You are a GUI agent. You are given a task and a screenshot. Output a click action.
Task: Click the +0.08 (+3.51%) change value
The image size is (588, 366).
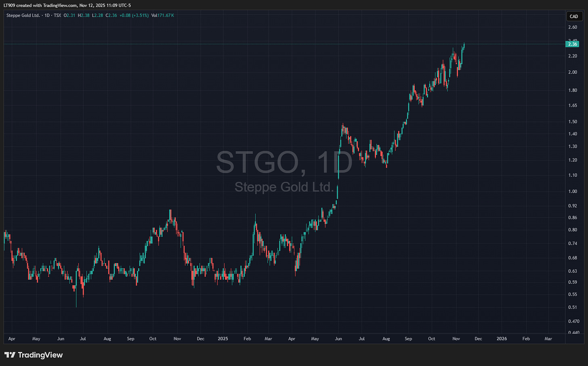(134, 15)
